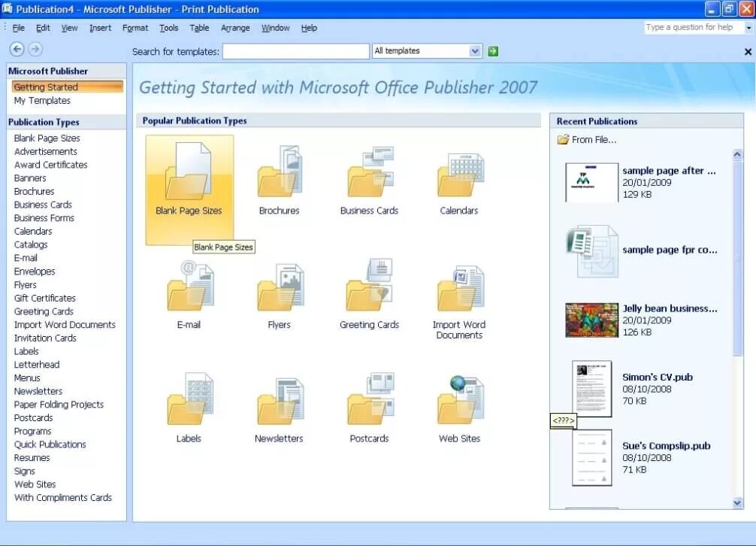Open Simon's CV.pub thumbnail
Image resolution: width=756 pixels, height=546 pixels.
(592, 389)
